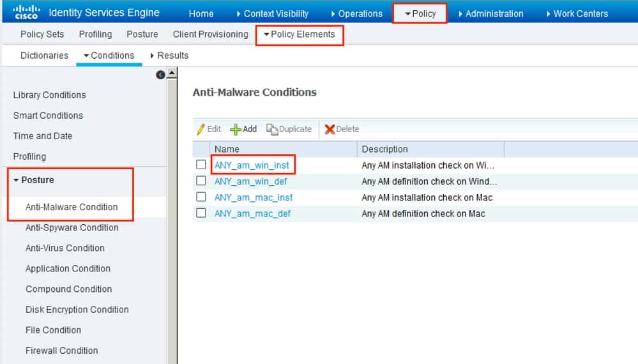Click the Cisco logo
The width and height of the screenshot is (638, 364).
tap(26, 12)
